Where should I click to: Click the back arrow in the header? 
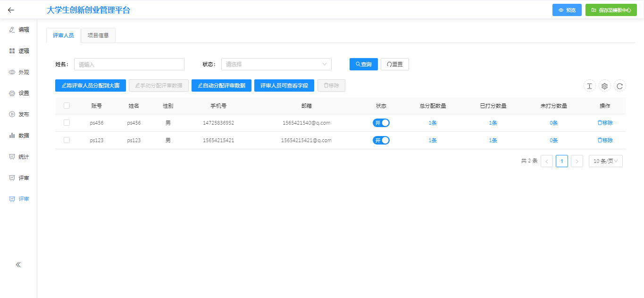click(x=11, y=10)
